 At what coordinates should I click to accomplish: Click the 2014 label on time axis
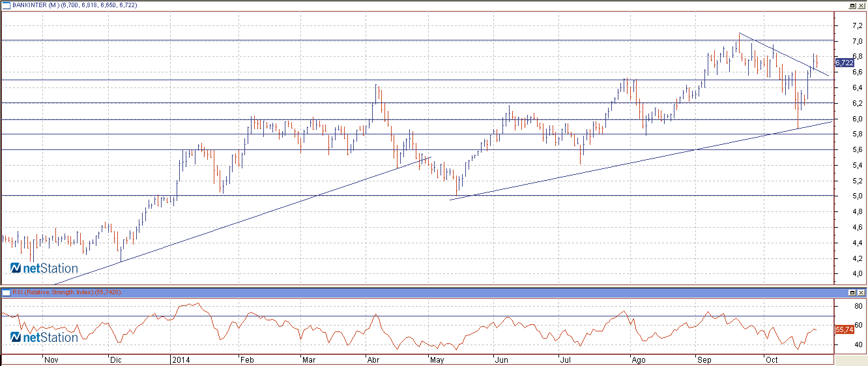pyautogui.click(x=180, y=359)
